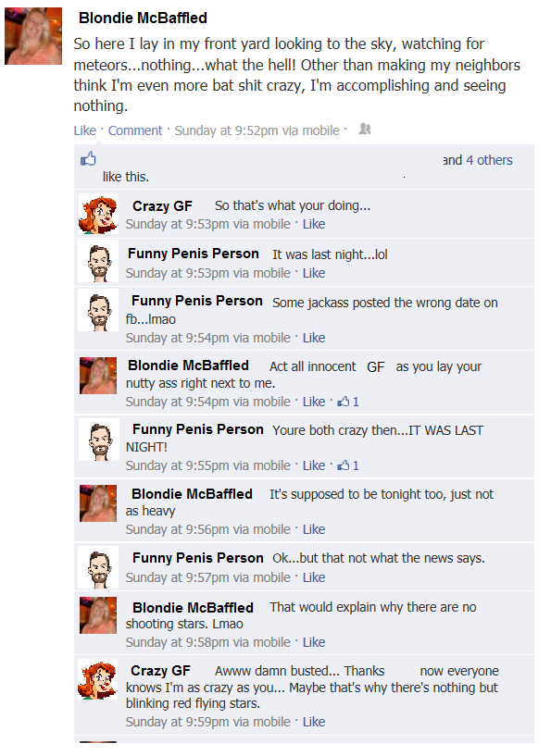This screenshot has width=551, height=756.
Task: Click thumbs-up count on 9:55pm comment
Action: 348,465
